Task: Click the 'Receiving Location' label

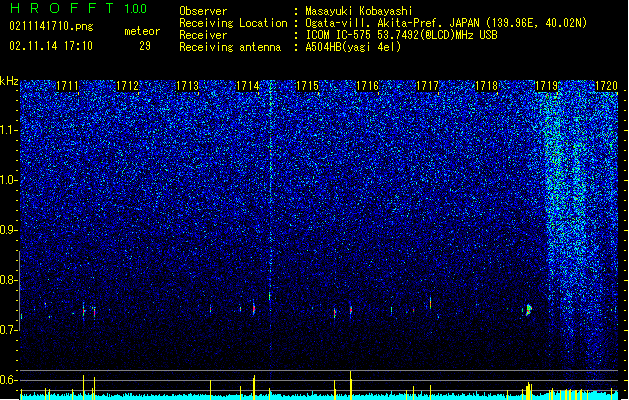Action: [233, 23]
